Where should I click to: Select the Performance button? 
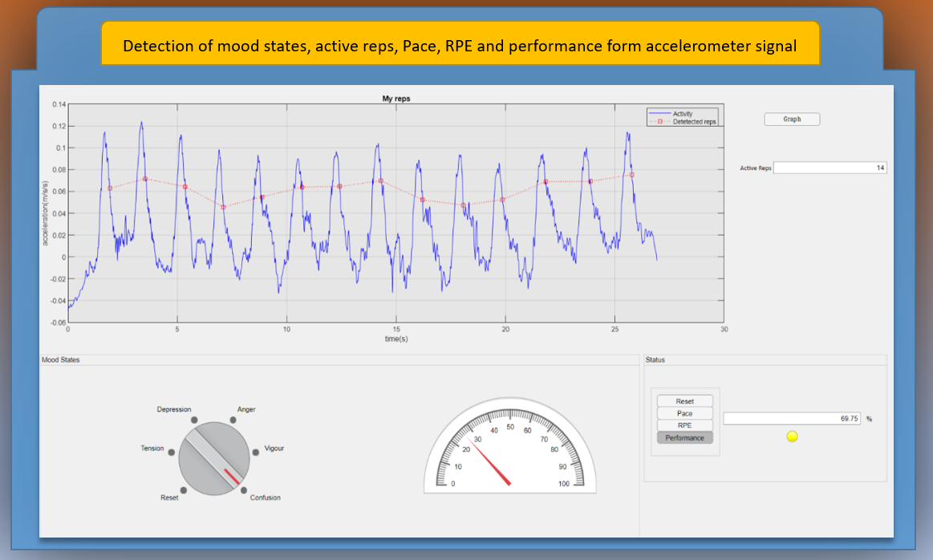684,438
